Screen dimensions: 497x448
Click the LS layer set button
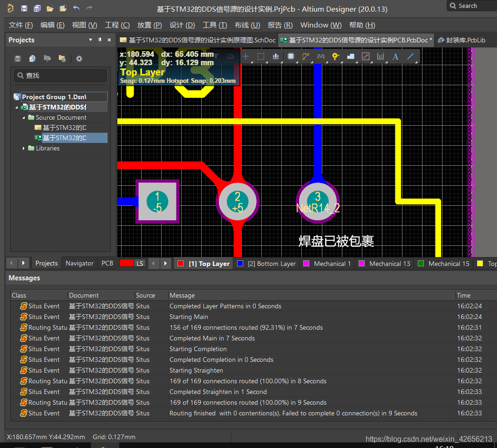(140, 263)
